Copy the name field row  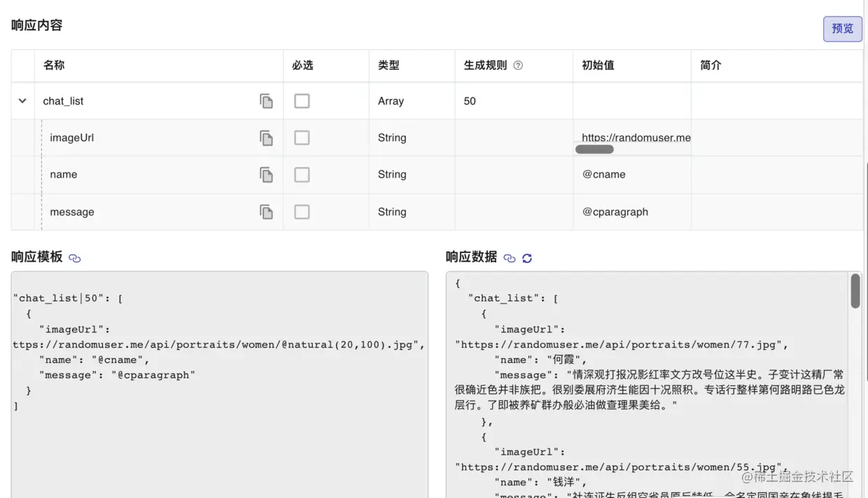pos(266,175)
